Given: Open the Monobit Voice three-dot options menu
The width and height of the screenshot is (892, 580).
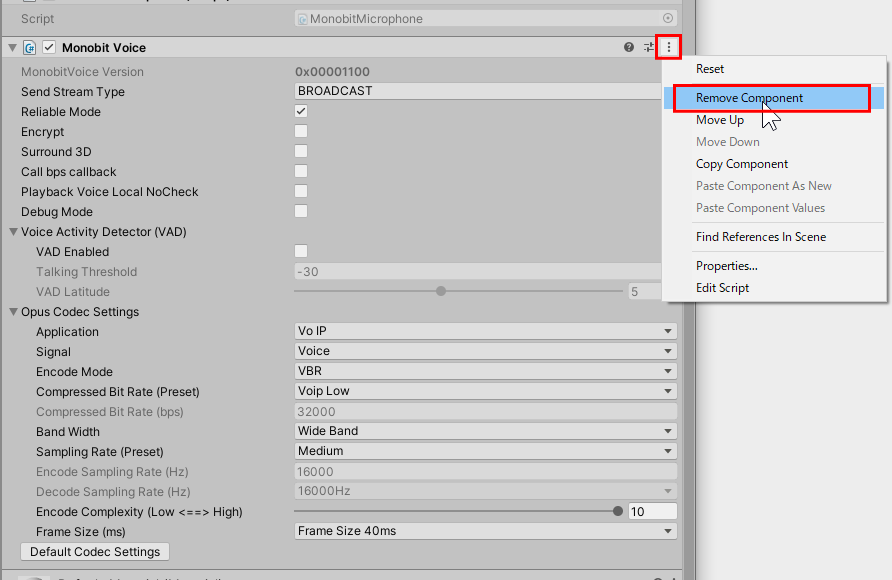Looking at the screenshot, I should click(x=668, y=47).
